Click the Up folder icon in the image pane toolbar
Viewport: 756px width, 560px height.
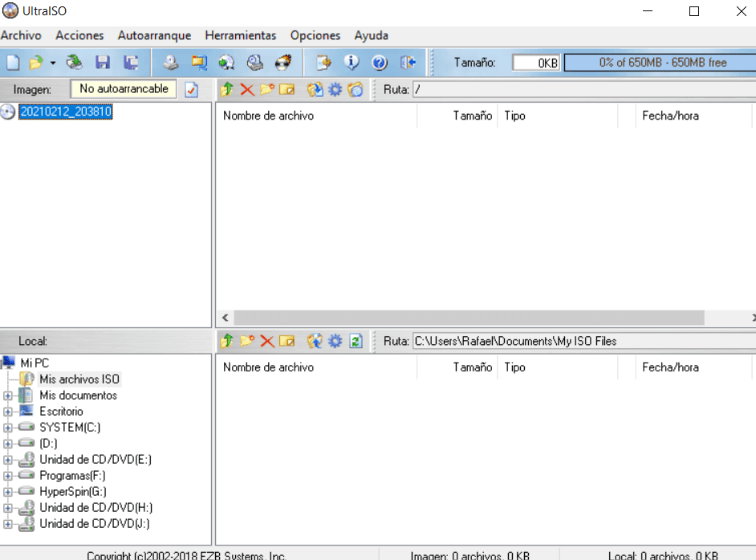(227, 89)
